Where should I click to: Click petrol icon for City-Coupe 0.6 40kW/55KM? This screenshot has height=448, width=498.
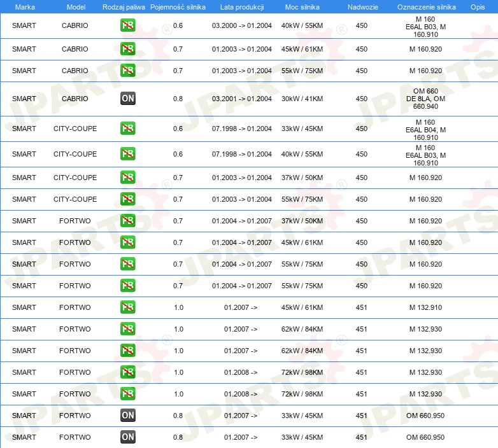tap(128, 154)
